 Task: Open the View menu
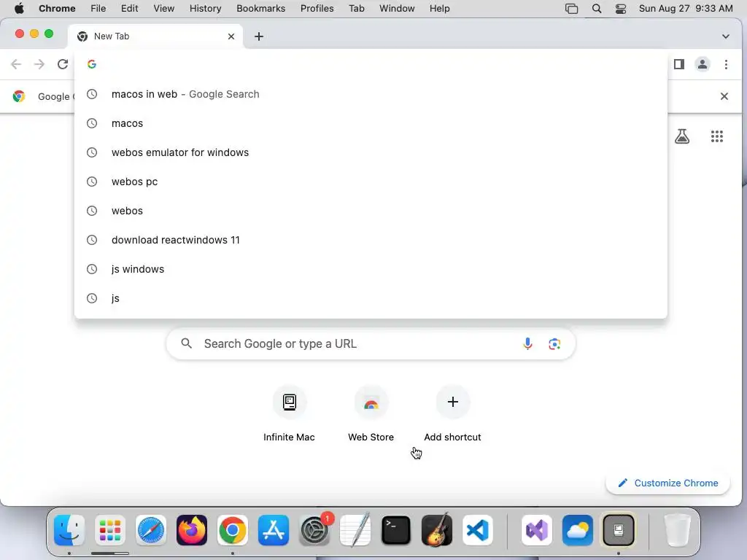(x=164, y=9)
